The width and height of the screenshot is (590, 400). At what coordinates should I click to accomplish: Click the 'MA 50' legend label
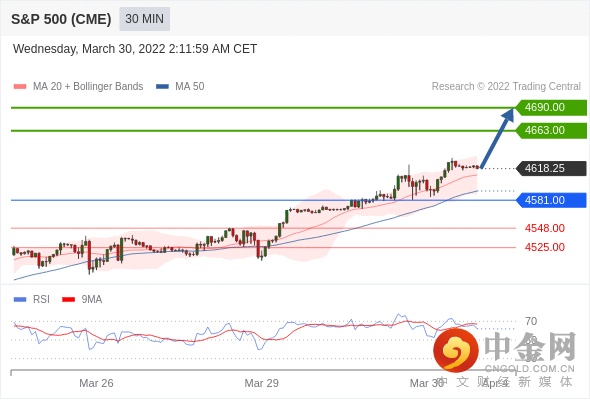(x=190, y=87)
